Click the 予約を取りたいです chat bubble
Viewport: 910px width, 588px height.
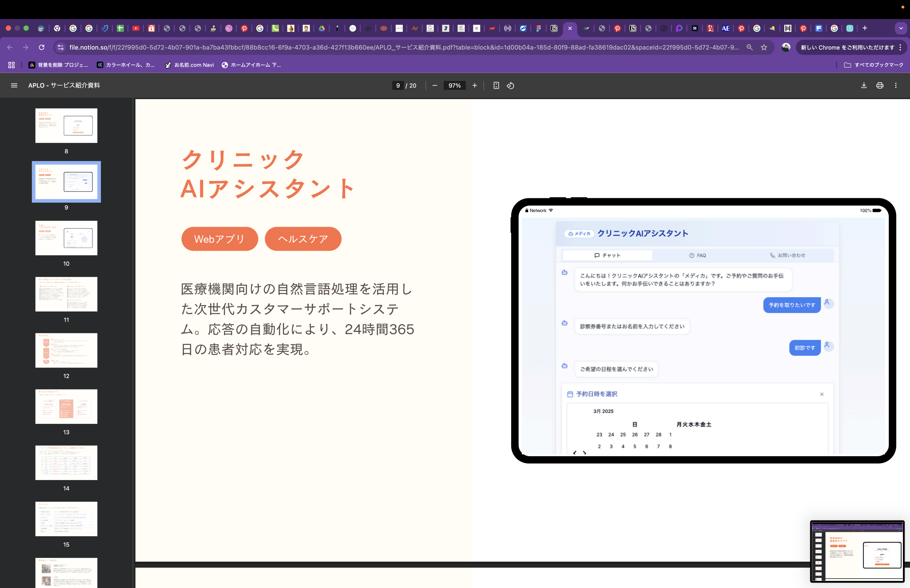click(792, 305)
